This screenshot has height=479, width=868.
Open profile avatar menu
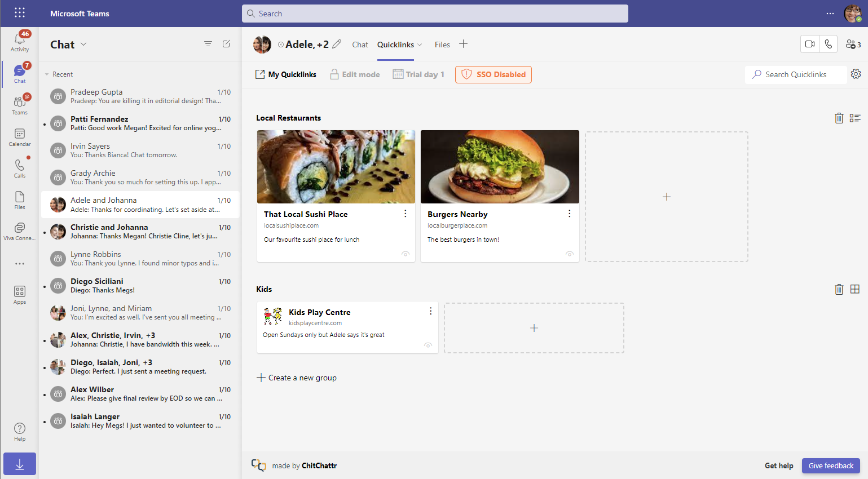pos(852,14)
